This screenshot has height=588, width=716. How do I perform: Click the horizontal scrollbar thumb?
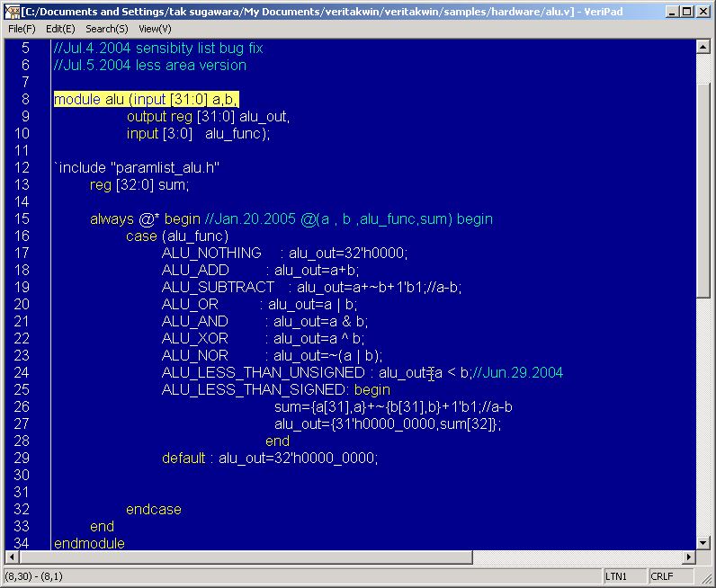tap(246, 557)
